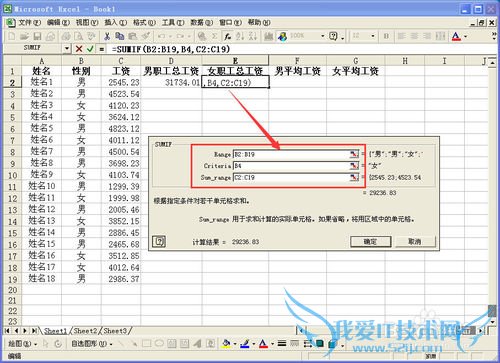
Task: Switch to the Sheet3 tab
Action: click(115, 331)
